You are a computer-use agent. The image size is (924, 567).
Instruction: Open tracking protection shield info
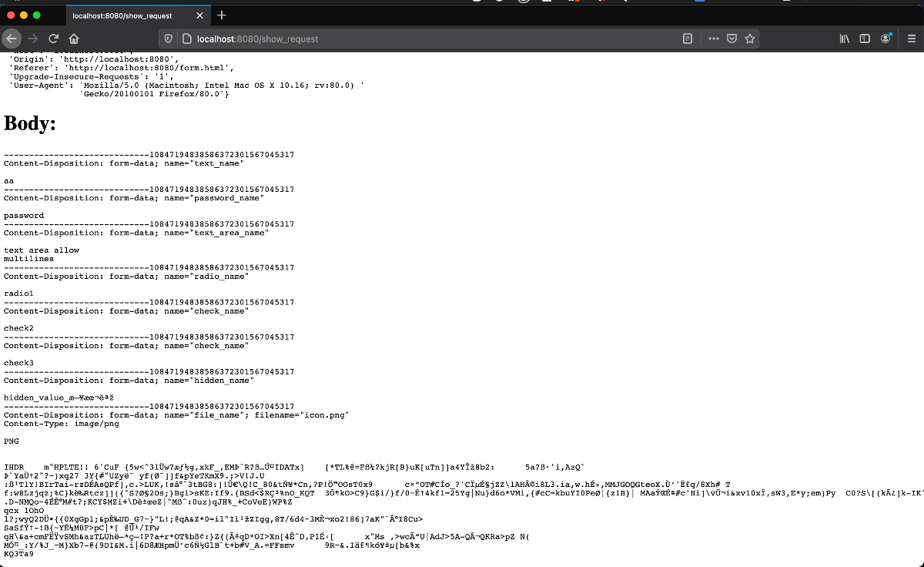click(169, 39)
